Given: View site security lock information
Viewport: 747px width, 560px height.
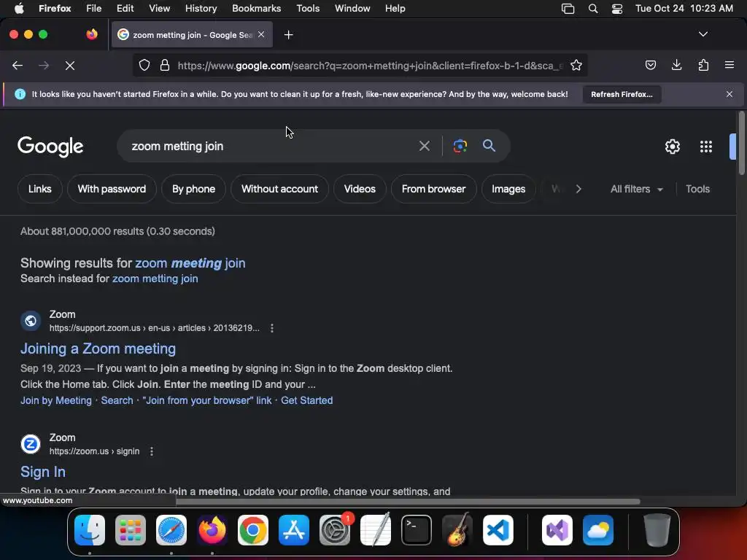Looking at the screenshot, I should [164, 65].
